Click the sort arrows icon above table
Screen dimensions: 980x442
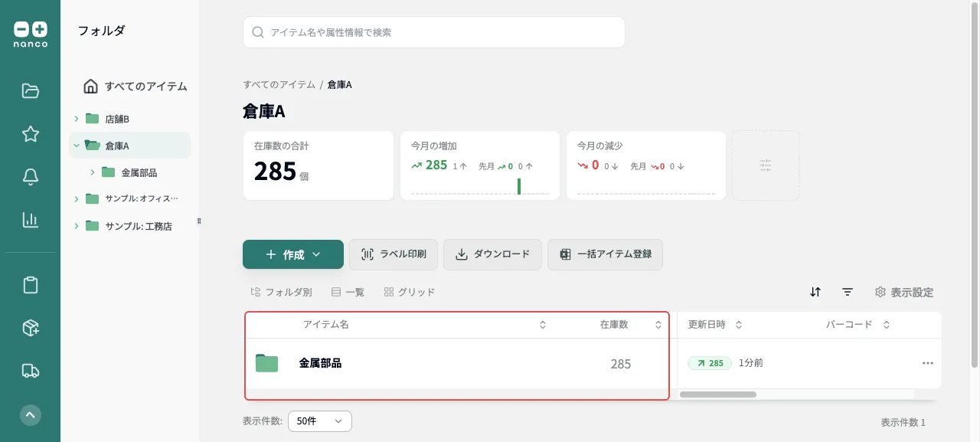coord(815,292)
